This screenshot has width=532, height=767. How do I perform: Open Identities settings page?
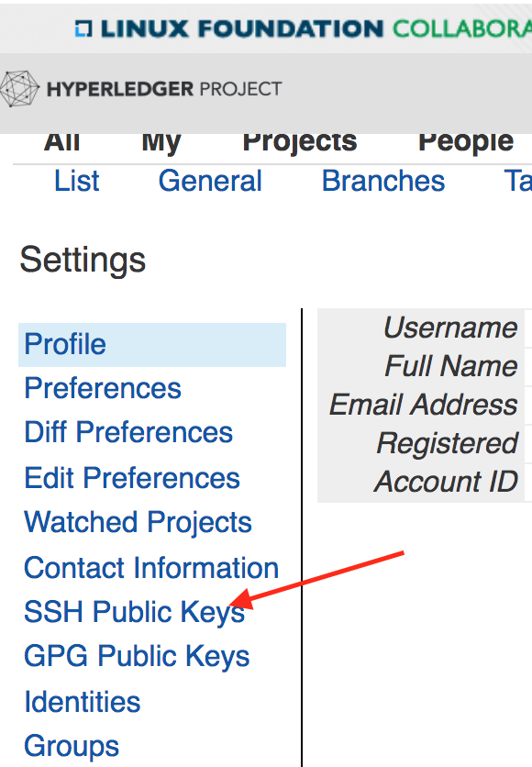(x=83, y=702)
